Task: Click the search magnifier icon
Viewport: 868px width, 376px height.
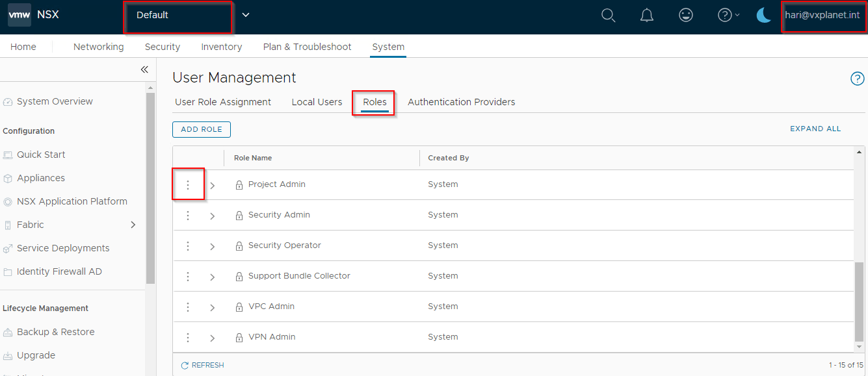Action: (x=608, y=16)
